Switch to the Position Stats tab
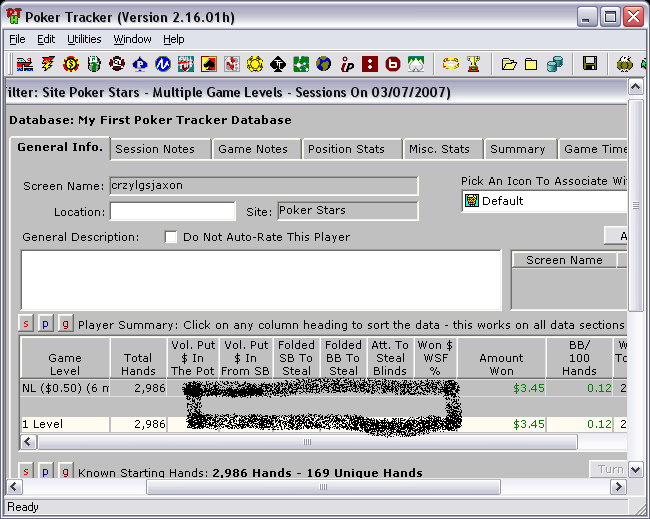Image resolution: width=650 pixels, height=519 pixels. click(352, 149)
